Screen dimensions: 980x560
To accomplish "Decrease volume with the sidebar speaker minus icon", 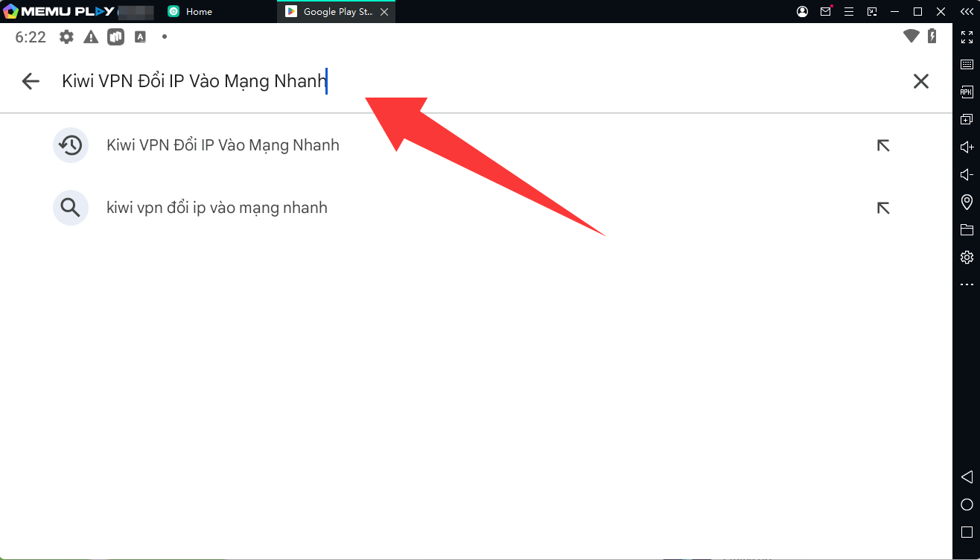I will [x=967, y=174].
